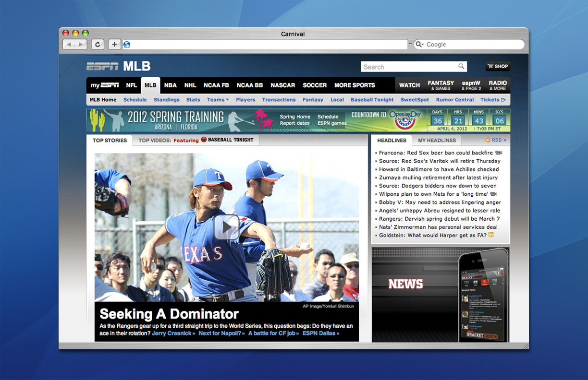Open the MORE SPORTS menu
The width and height of the screenshot is (588, 380).
[x=355, y=85]
